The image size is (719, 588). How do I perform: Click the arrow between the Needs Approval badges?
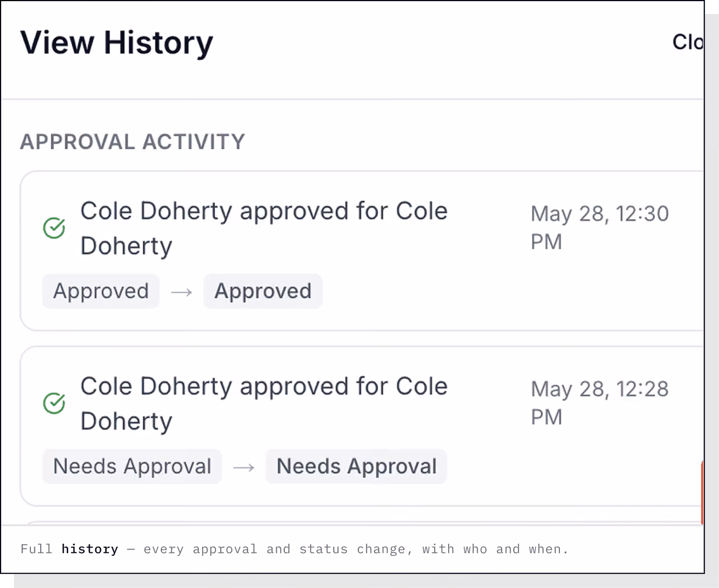(244, 467)
